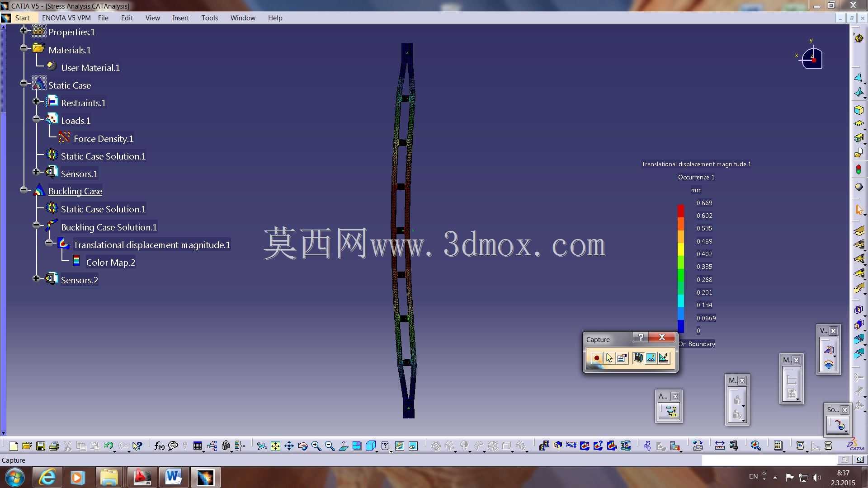Viewport: 868px width, 488px height.
Task: Click the search magnifier icon in bottom toolbar
Action: pos(755,446)
